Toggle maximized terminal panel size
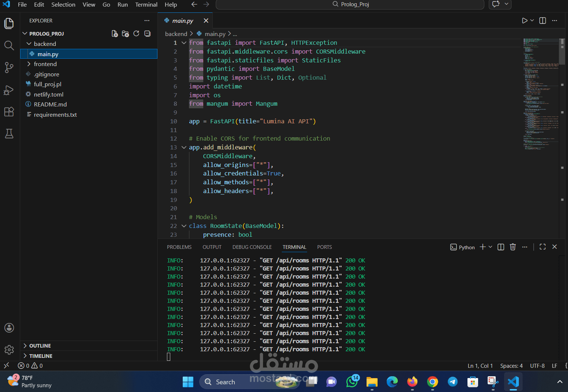 (542, 247)
